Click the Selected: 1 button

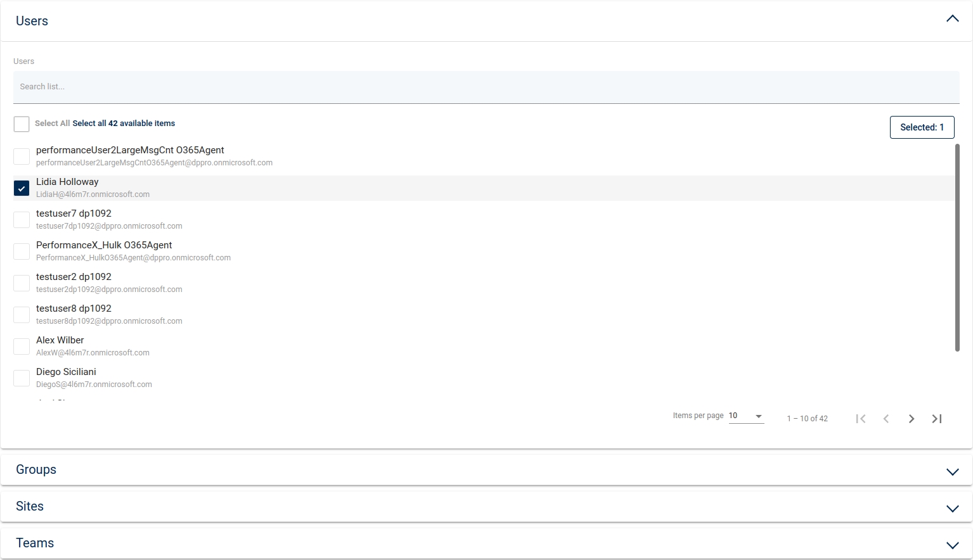pos(922,127)
